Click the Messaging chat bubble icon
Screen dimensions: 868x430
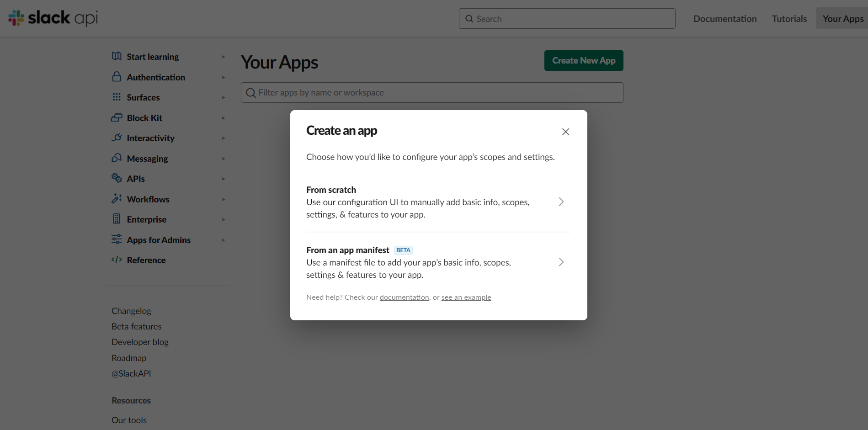point(117,158)
